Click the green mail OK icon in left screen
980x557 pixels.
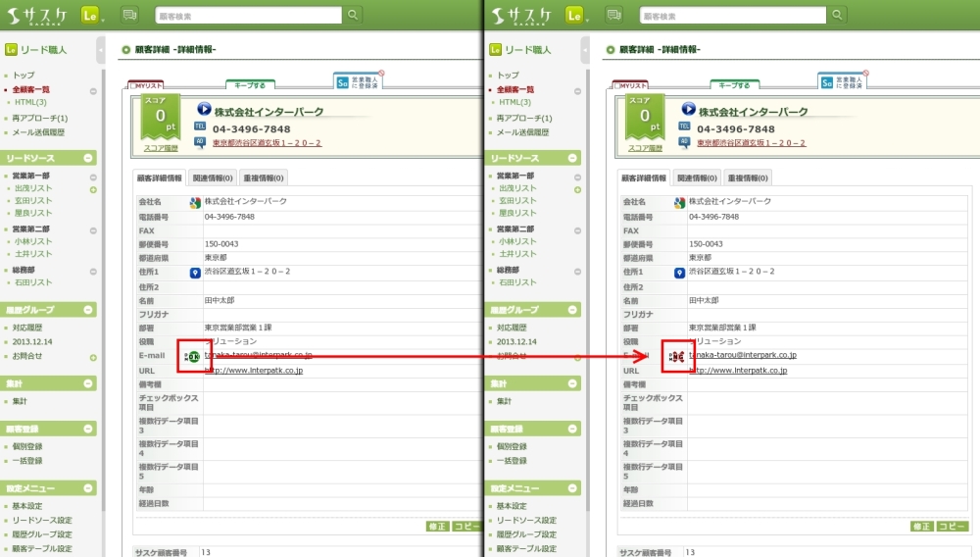coord(194,356)
